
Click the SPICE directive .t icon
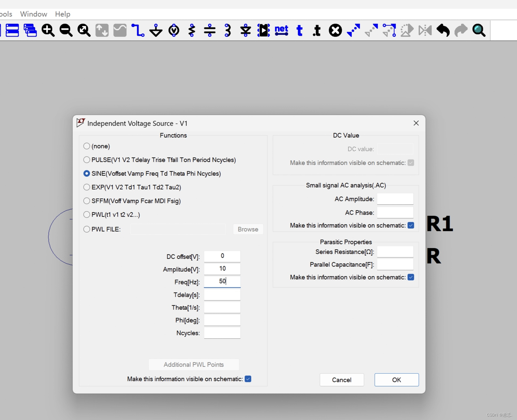pyautogui.click(x=317, y=30)
